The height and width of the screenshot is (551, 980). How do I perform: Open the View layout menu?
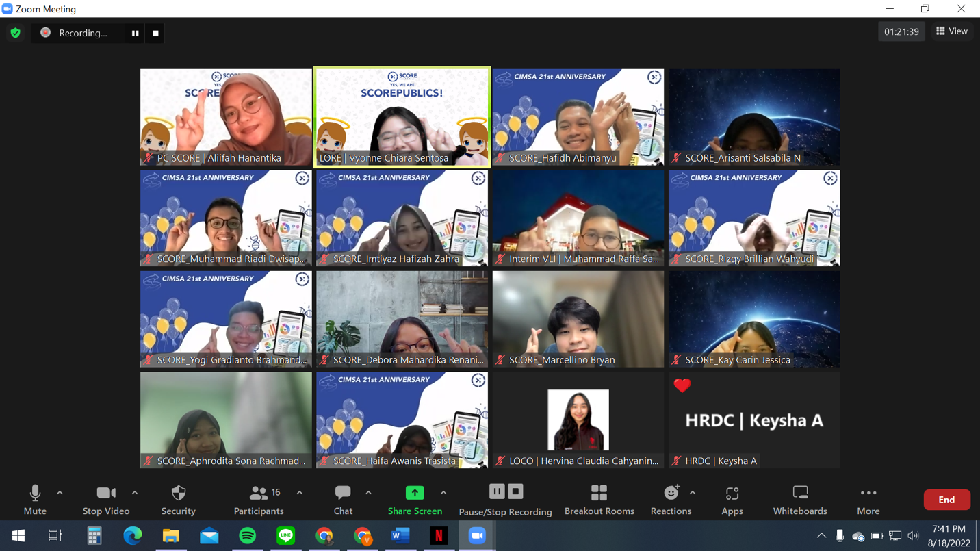click(x=952, y=31)
